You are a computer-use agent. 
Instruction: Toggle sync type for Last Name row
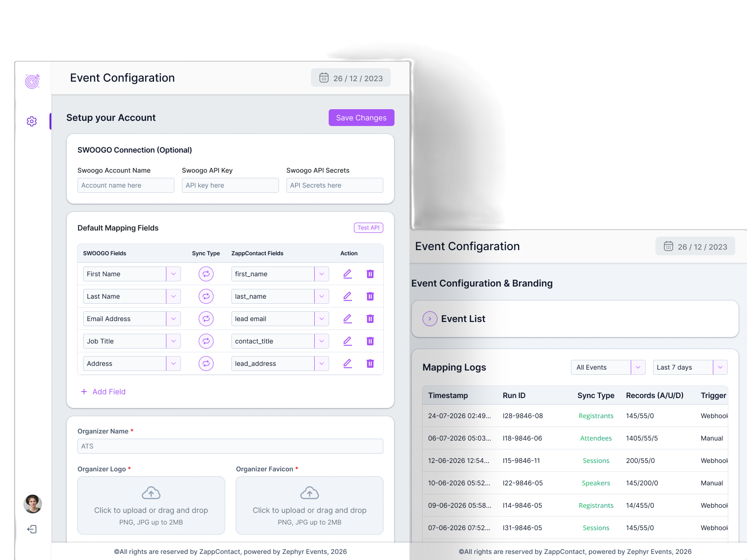[x=206, y=296]
